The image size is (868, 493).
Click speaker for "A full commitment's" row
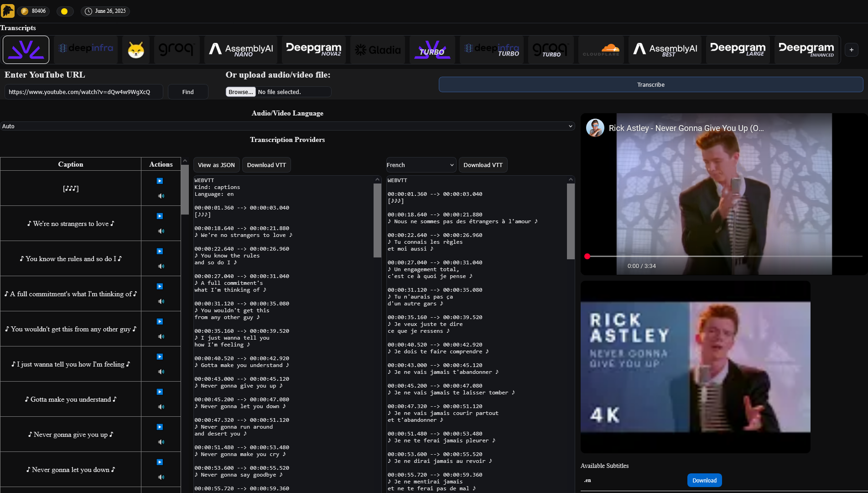click(x=161, y=301)
